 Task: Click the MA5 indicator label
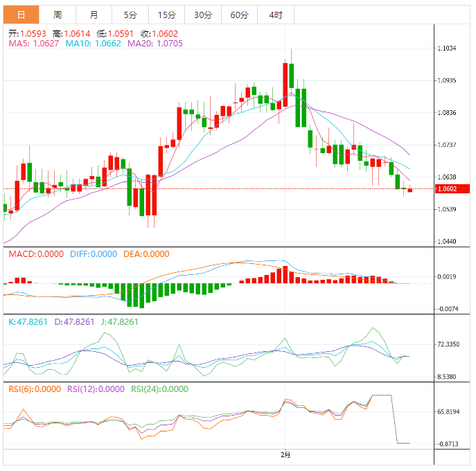[x=33, y=43]
